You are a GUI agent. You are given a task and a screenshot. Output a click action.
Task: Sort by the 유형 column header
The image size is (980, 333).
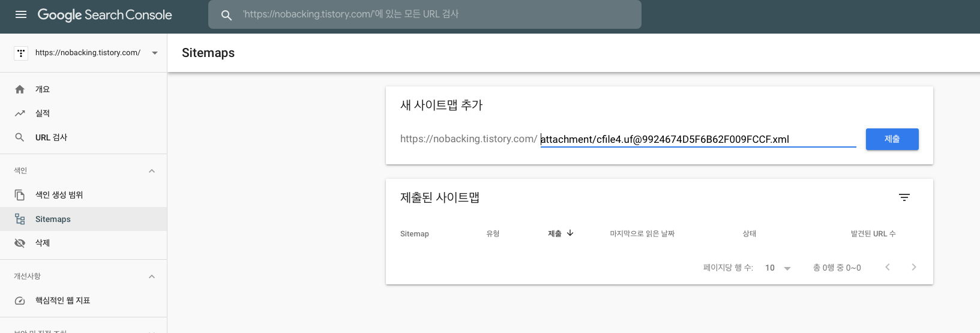point(493,234)
